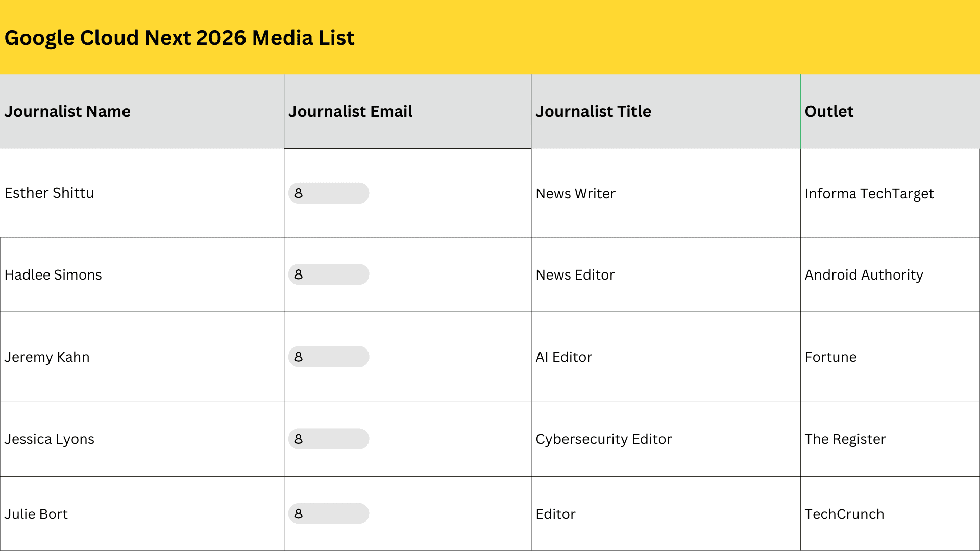The height and width of the screenshot is (551, 980).
Task: Click the hidden email badge for Jessica Lyons
Action: [x=329, y=439]
